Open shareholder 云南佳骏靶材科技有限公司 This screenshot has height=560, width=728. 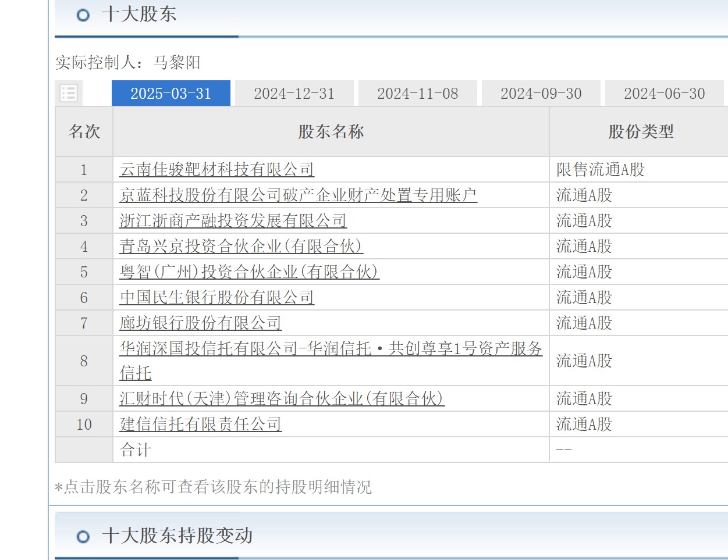click(x=216, y=169)
